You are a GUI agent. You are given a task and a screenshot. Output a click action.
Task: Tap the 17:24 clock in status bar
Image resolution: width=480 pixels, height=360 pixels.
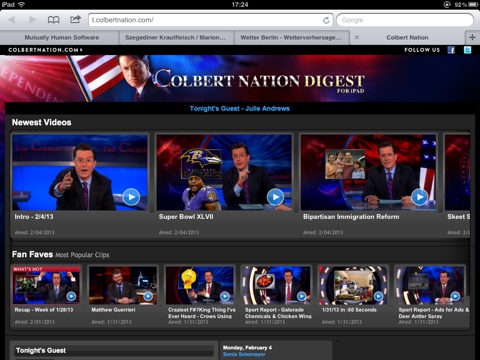[240, 5]
